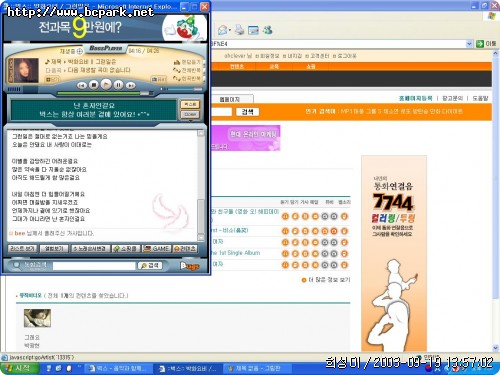This screenshot has width=500, height=375.
Task: Click the play button in BugsPlayer
Action: pyautogui.click(x=106, y=84)
